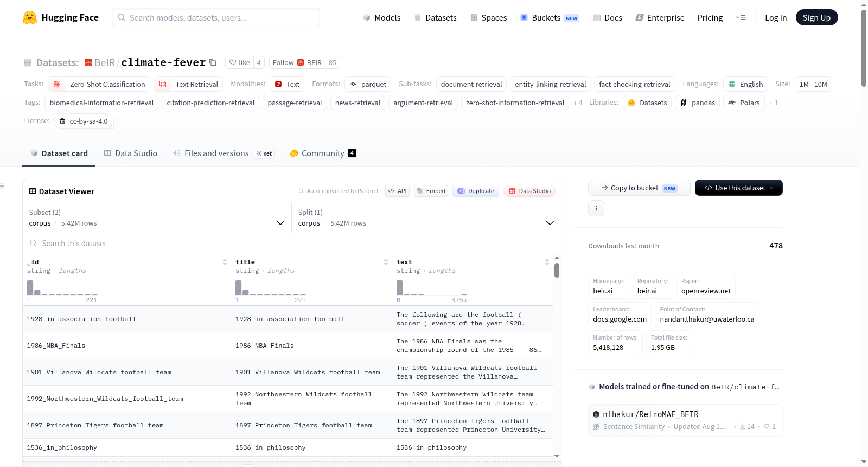
Task: Expand the +4 hidden tags
Action: tap(578, 103)
